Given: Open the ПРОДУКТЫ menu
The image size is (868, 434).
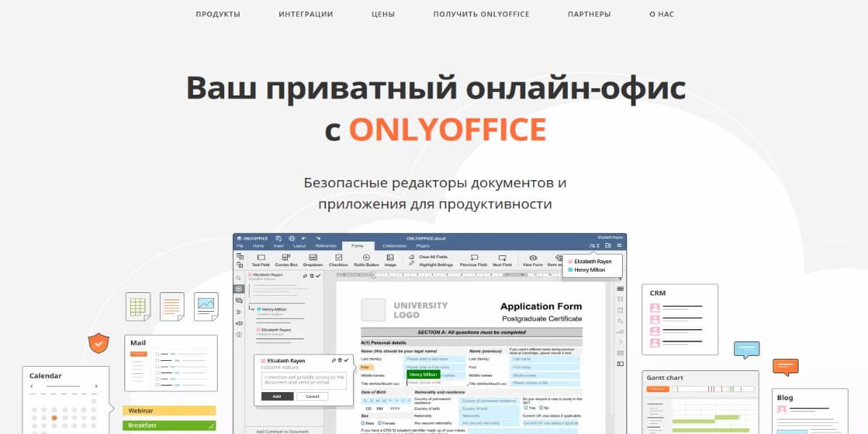Looking at the screenshot, I should point(218,14).
